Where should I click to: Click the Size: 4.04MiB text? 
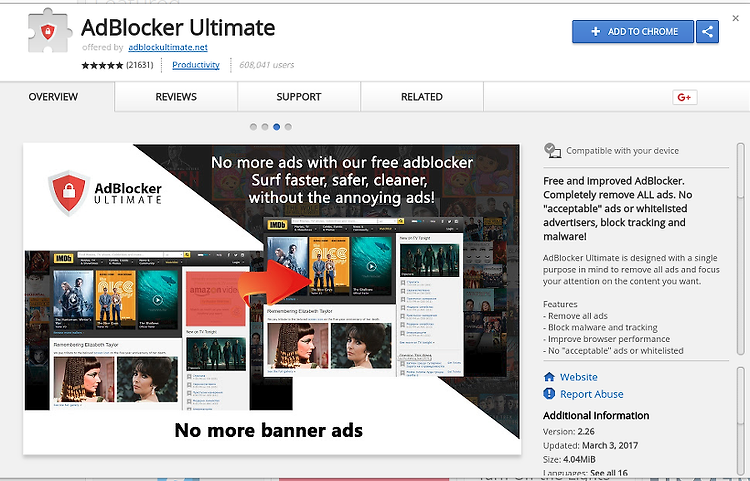[x=569, y=459]
